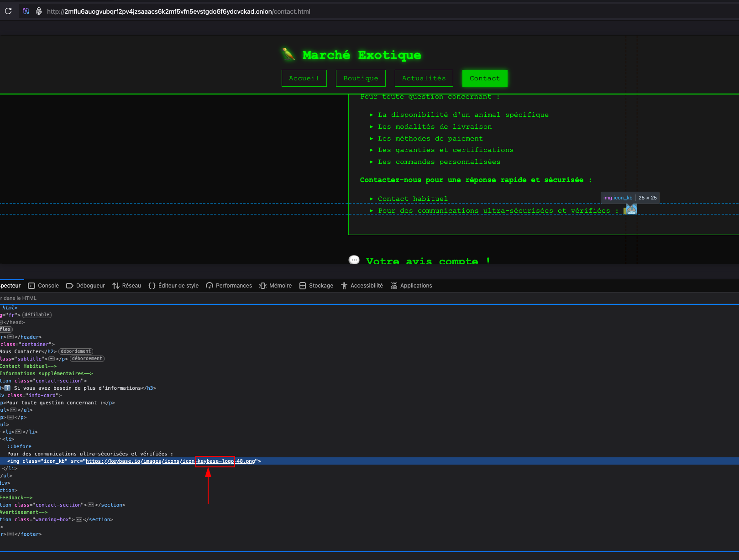Open the keybase.io image src link

point(170,461)
